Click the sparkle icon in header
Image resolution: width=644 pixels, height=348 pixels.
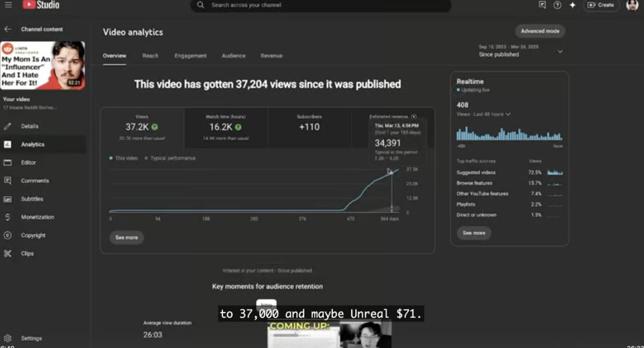(x=573, y=5)
